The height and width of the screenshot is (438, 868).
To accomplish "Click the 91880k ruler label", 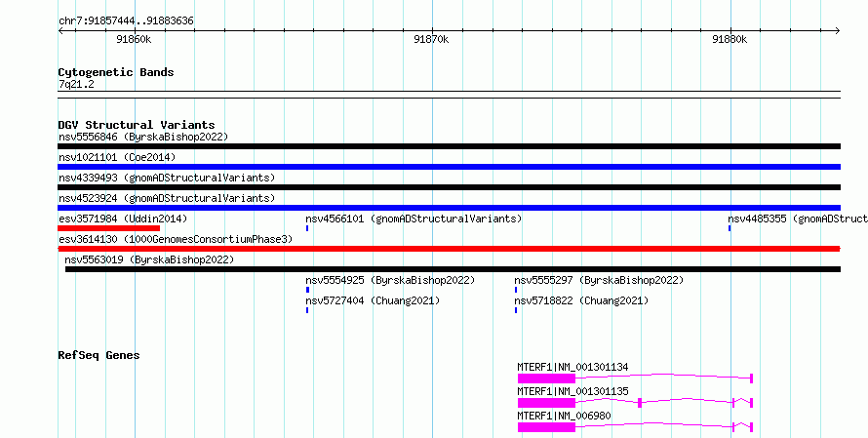I will 730,39.
